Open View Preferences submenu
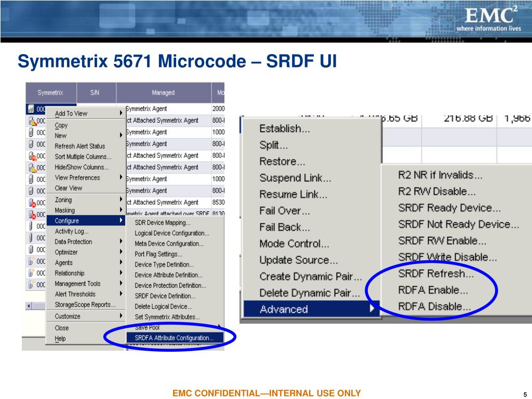This screenshot has height=399, width=532. pyautogui.click(x=86, y=178)
